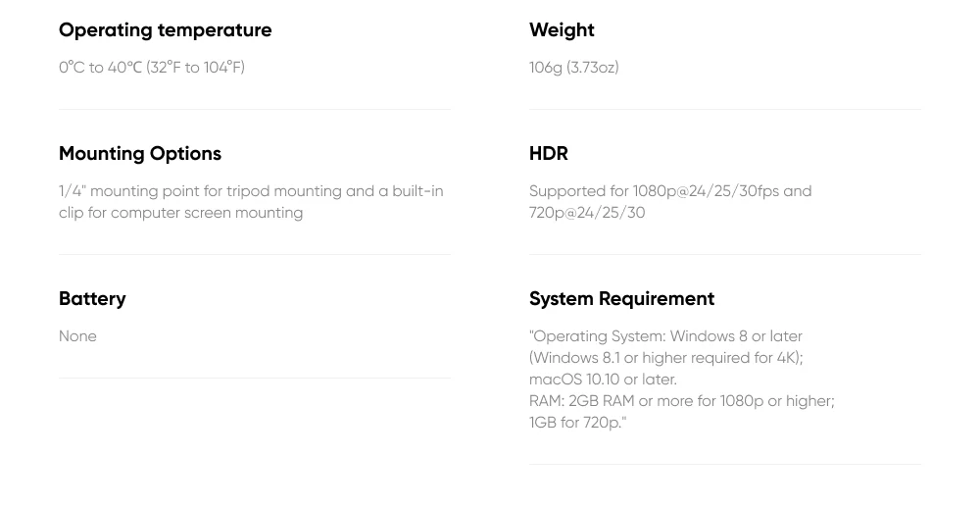Click the "RAM: 2GB RAM or more" line
Screen dimensions: 980x508
coord(681,401)
